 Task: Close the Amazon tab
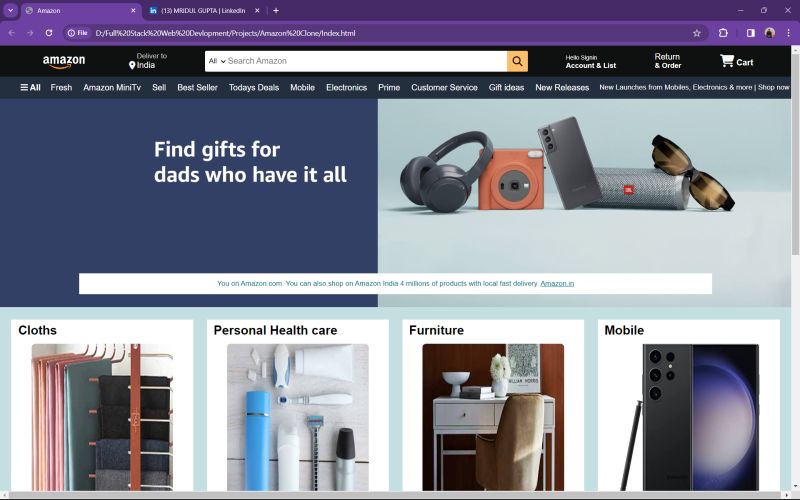point(133,10)
